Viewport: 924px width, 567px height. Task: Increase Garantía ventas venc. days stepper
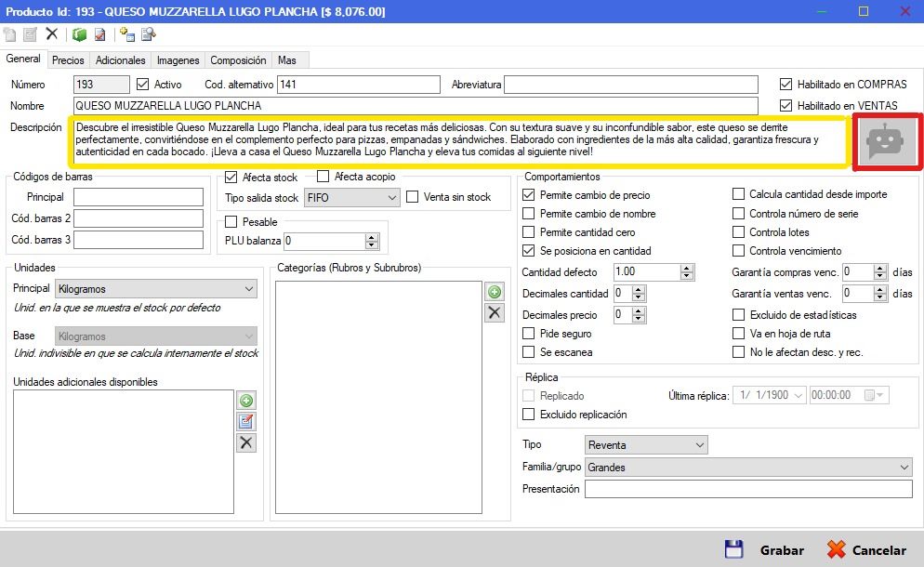(880, 289)
